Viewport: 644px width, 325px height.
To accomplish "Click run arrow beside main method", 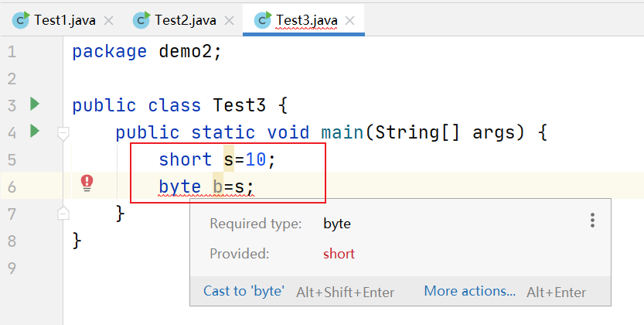I will coord(34,131).
